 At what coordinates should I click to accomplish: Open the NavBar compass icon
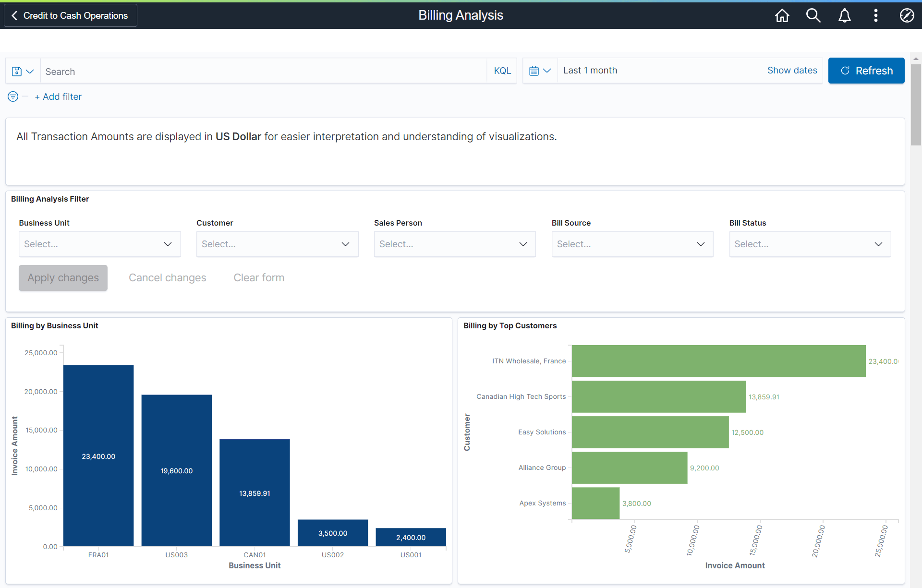click(907, 15)
